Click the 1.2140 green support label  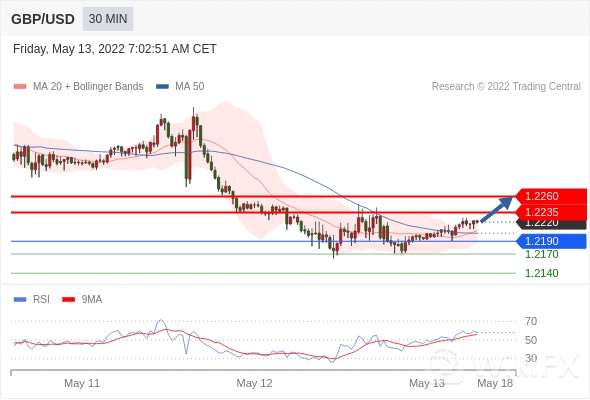point(542,273)
